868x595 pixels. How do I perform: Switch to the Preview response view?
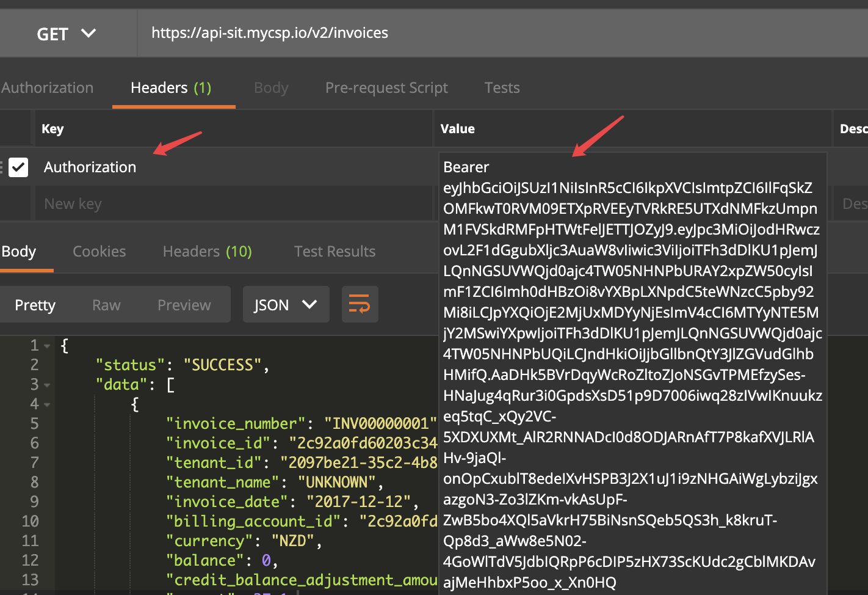pos(183,304)
